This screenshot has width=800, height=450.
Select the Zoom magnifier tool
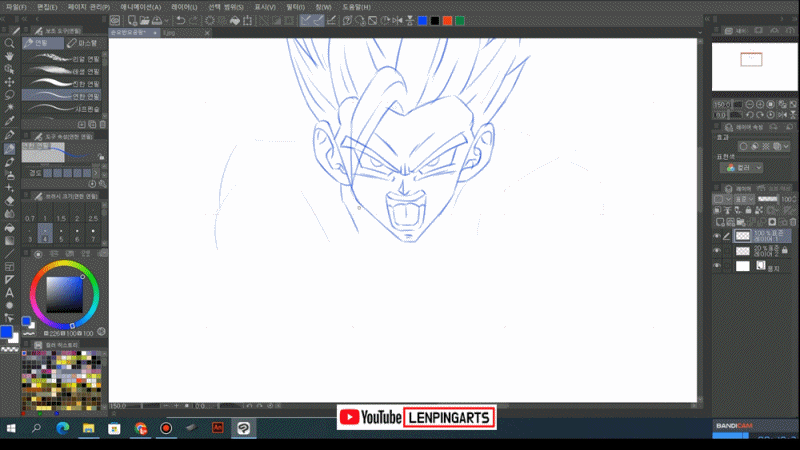tap(9, 43)
